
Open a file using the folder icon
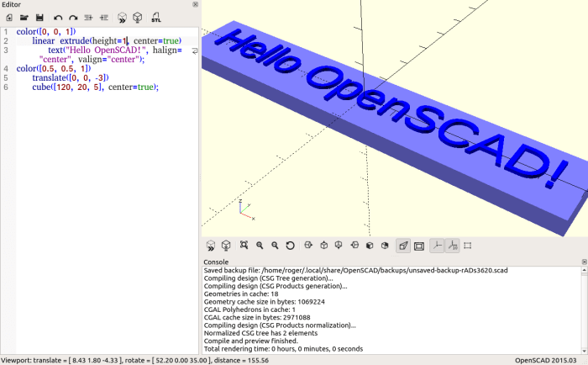(x=24, y=18)
